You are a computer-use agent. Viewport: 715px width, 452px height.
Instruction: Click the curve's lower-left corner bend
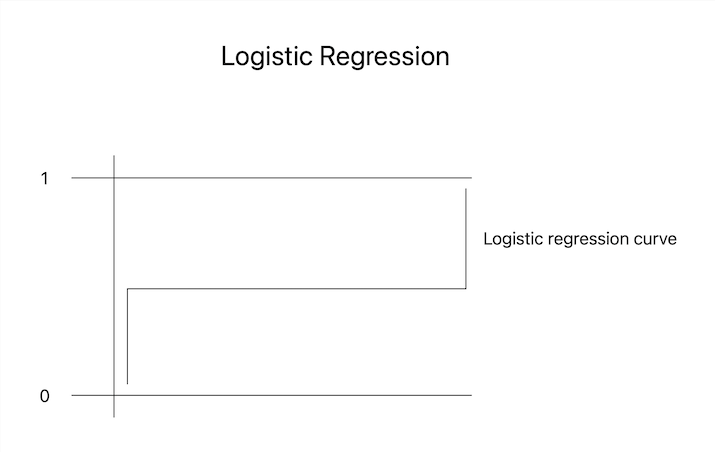click(128, 289)
